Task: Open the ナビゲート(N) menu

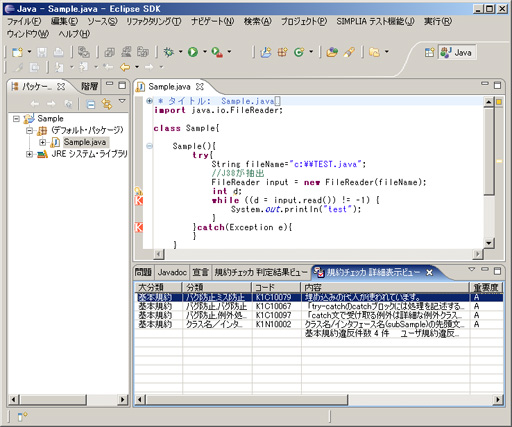Action: (x=212, y=22)
